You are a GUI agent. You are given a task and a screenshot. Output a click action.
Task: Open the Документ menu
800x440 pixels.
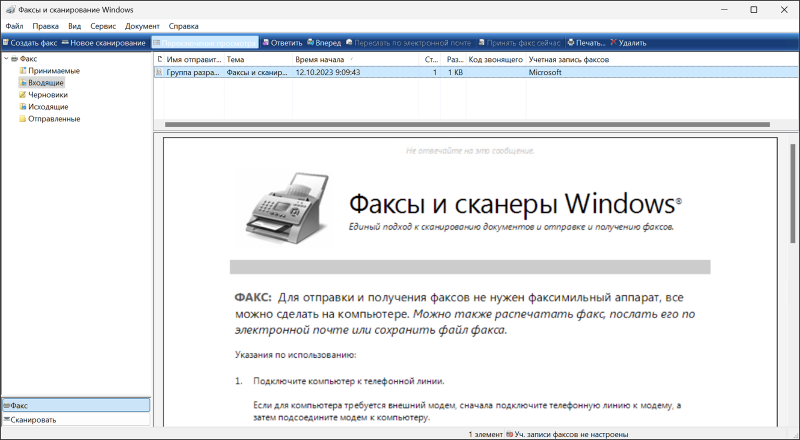142,25
